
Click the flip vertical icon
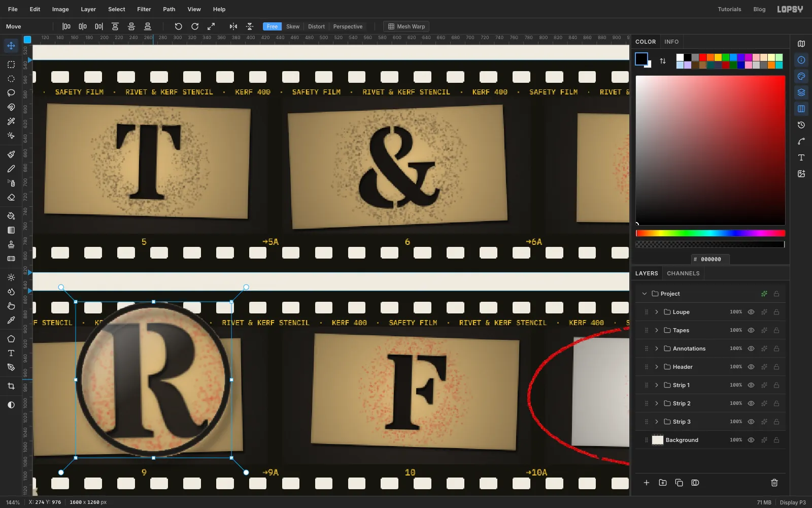click(249, 26)
